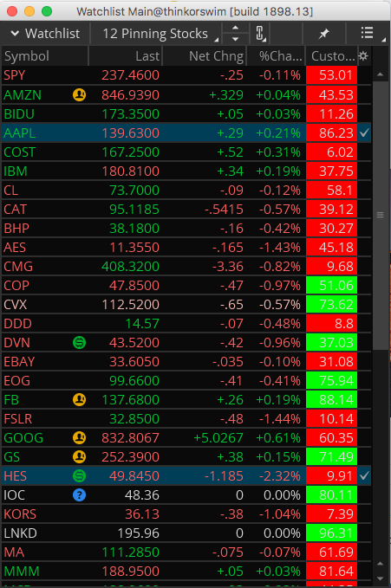
Task: Click CMG last price 408.3200
Action: coord(130,266)
